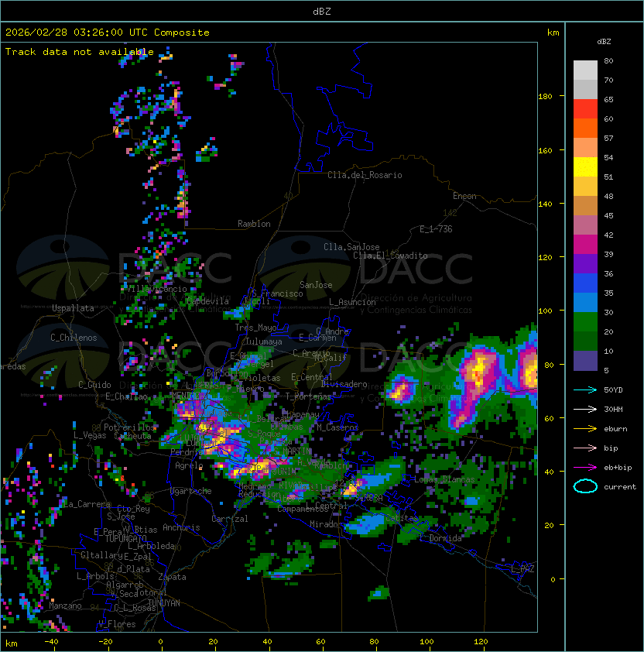644x652 pixels.
Task: Click the 'C_Guido' map label
Action: pos(94,385)
